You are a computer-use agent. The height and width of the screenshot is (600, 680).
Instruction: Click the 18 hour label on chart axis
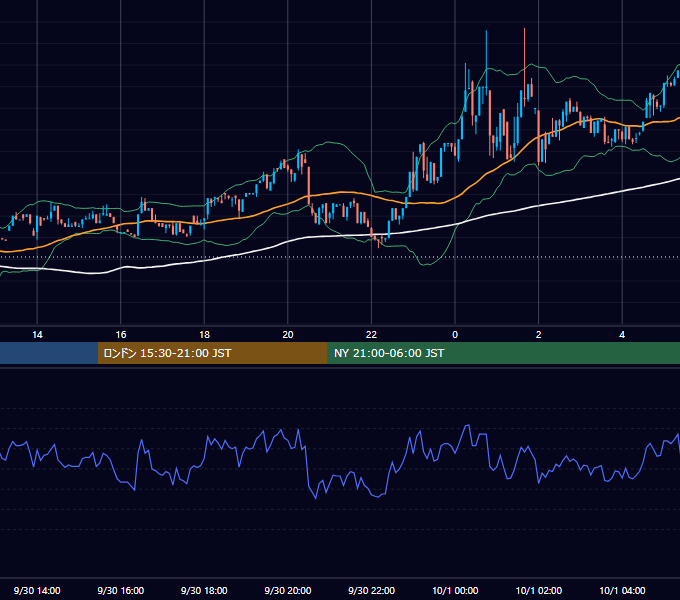click(x=204, y=335)
